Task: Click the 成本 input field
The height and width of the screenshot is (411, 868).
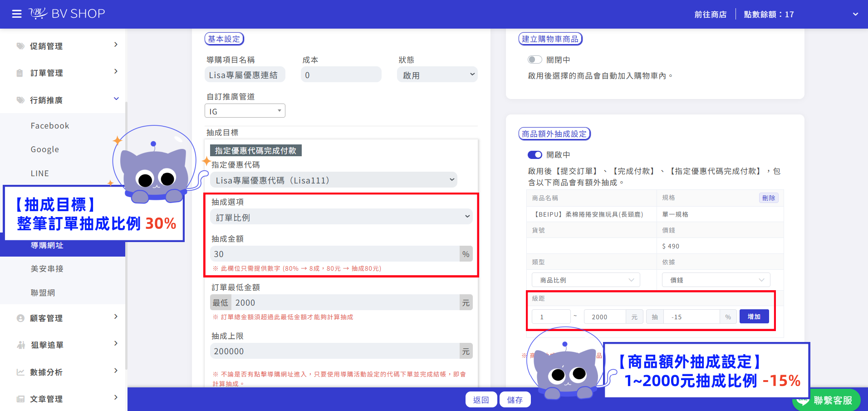Action: click(x=341, y=74)
